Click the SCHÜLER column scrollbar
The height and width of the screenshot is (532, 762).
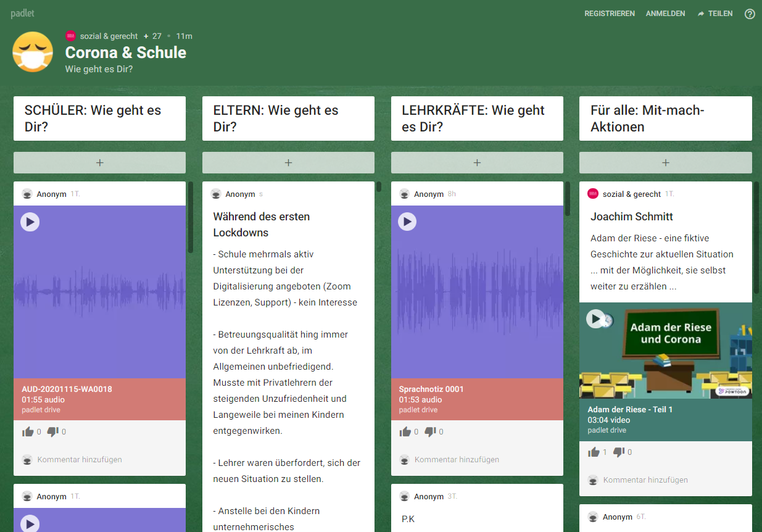pos(191,217)
